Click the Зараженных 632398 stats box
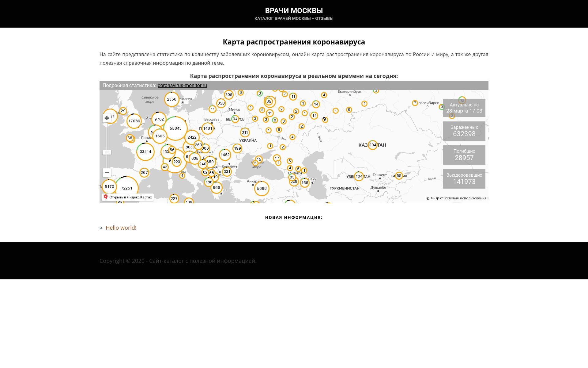This screenshot has height=368, width=588. click(464, 131)
